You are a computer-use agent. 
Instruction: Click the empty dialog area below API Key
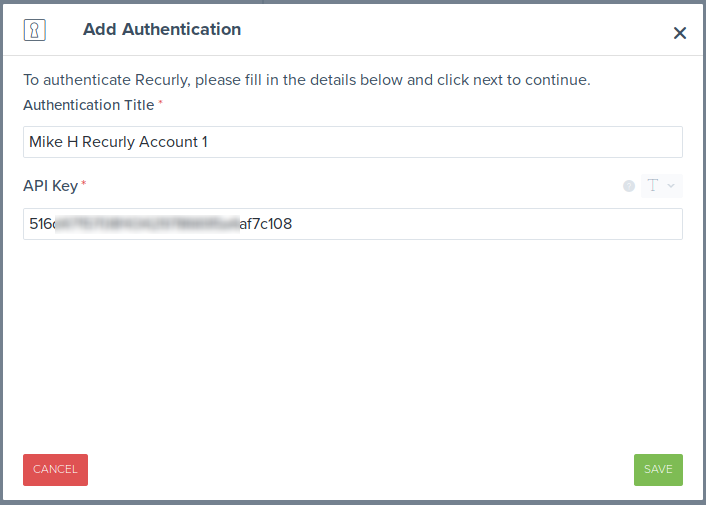point(352,340)
